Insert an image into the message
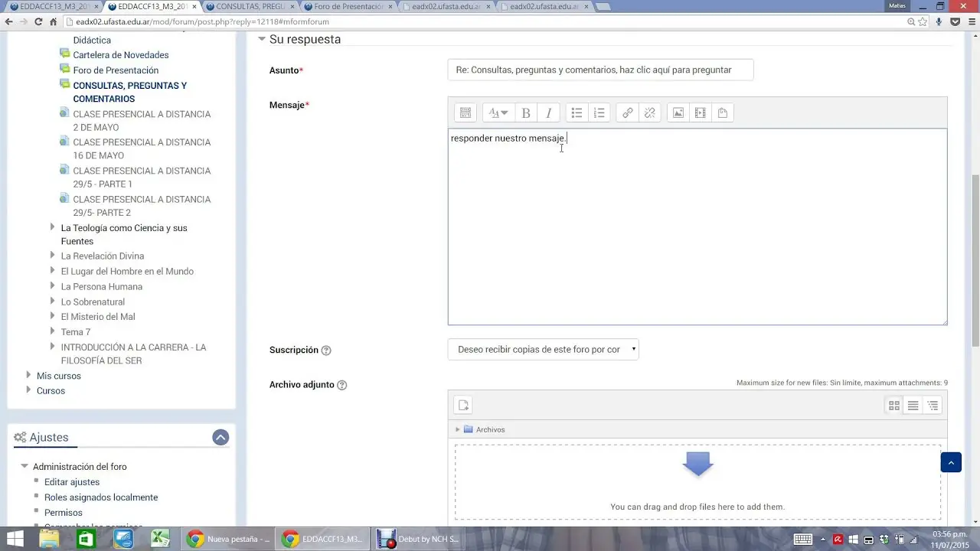The height and width of the screenshot is (551, 980). [x=678, y=113]
